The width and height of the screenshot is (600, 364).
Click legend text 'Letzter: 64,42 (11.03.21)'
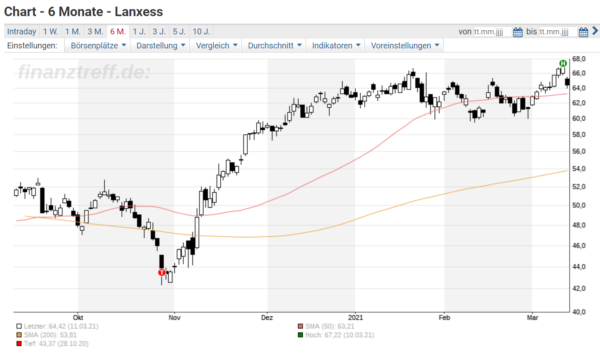click(61, 326)
